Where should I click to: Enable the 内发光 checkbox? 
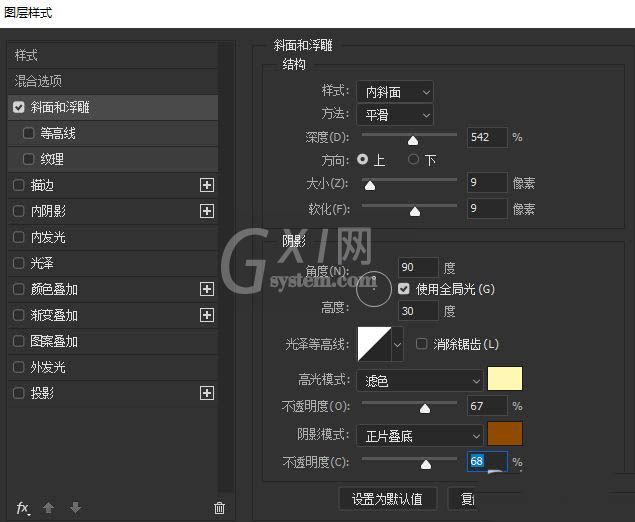click(19, 237)
